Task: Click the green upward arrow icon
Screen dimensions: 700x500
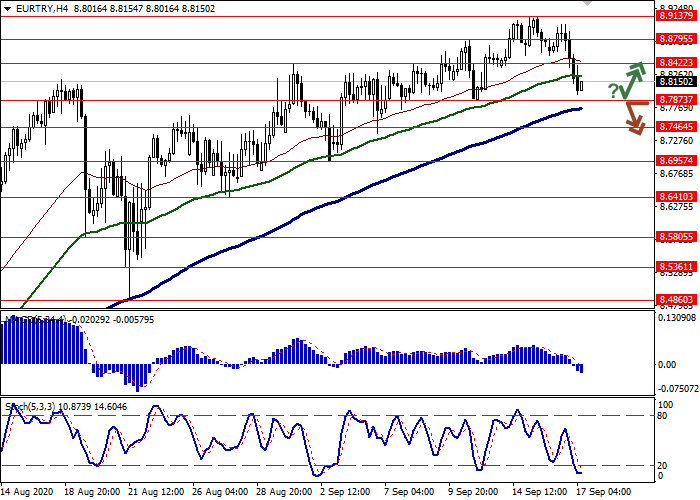Action: [x=632, y=76]
